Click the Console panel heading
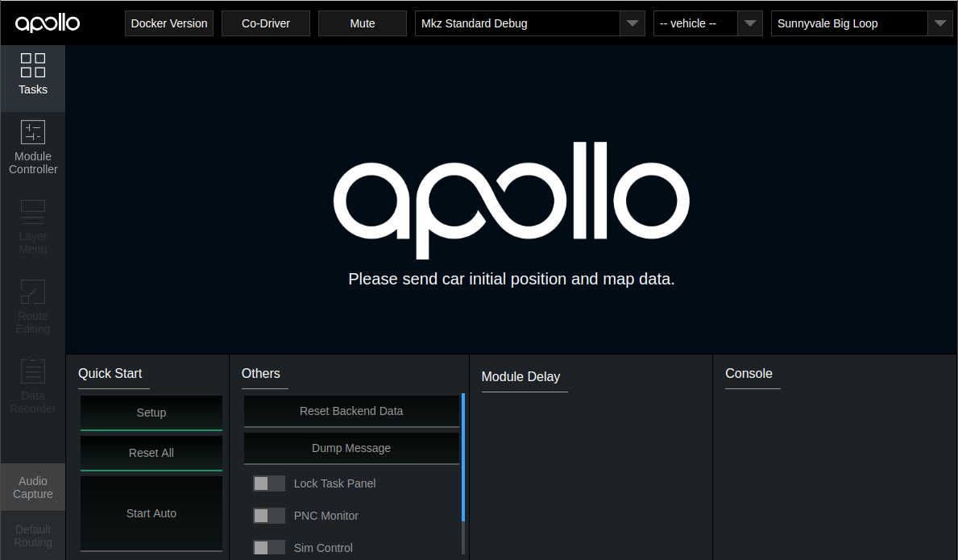 749,373
